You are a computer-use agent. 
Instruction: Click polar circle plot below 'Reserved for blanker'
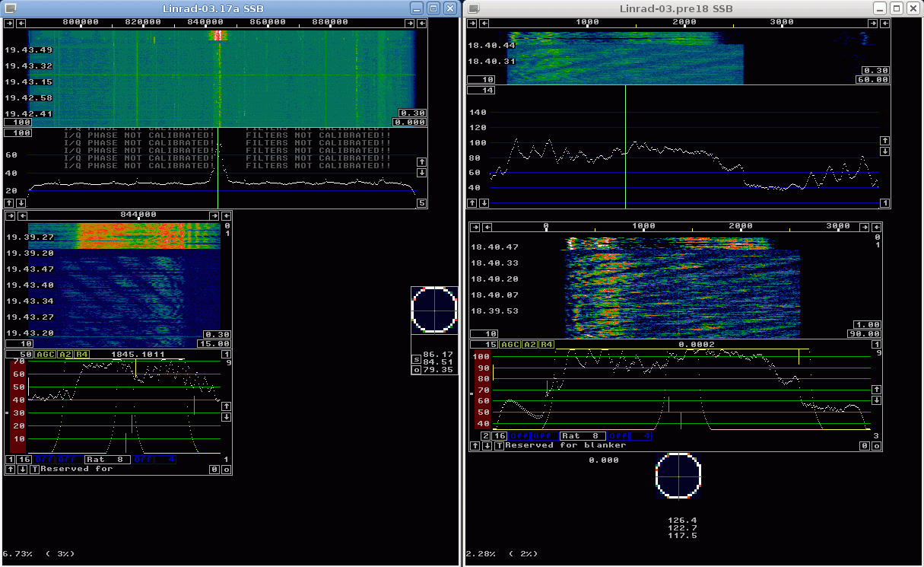click(x=678, y=476)
